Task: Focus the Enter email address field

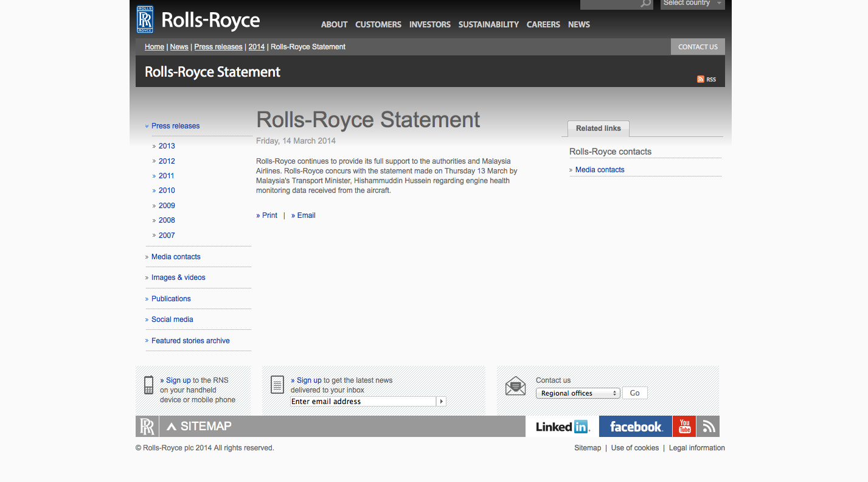Action: coord(363,402)
